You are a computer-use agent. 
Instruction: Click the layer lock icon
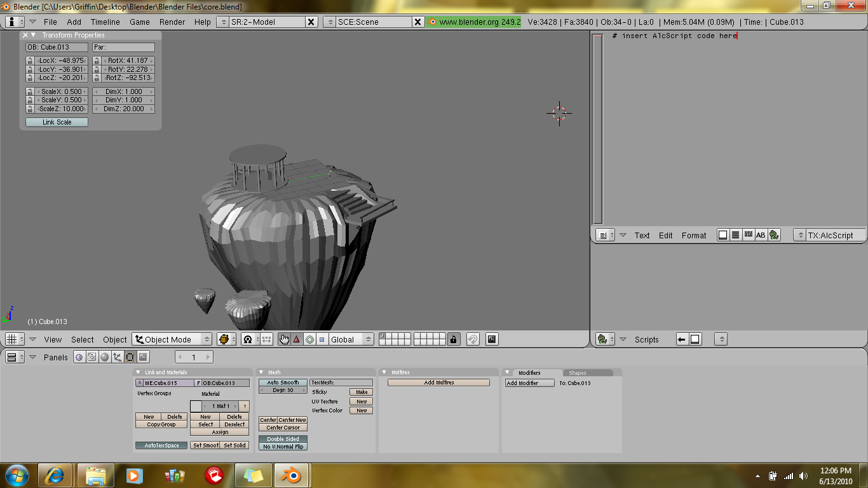(x=453, y=339)
